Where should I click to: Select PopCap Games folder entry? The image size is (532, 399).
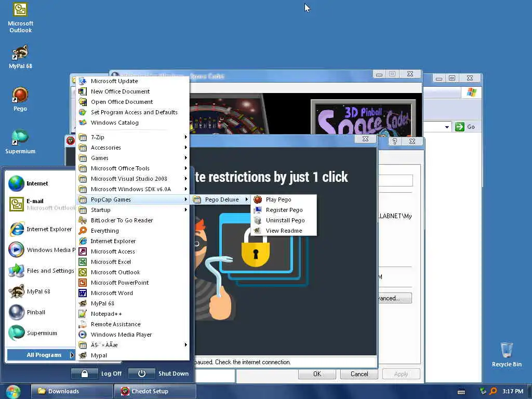pyautogui.click(x=132, y=199)
